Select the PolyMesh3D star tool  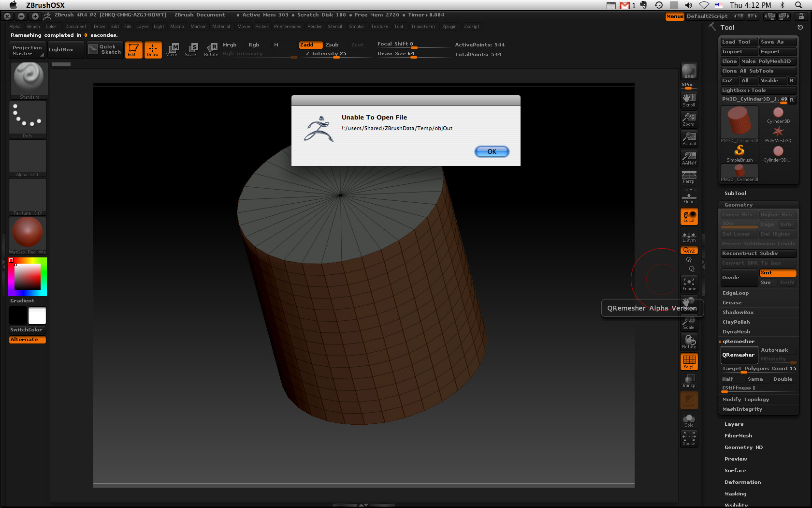click(x=778, y=134)
